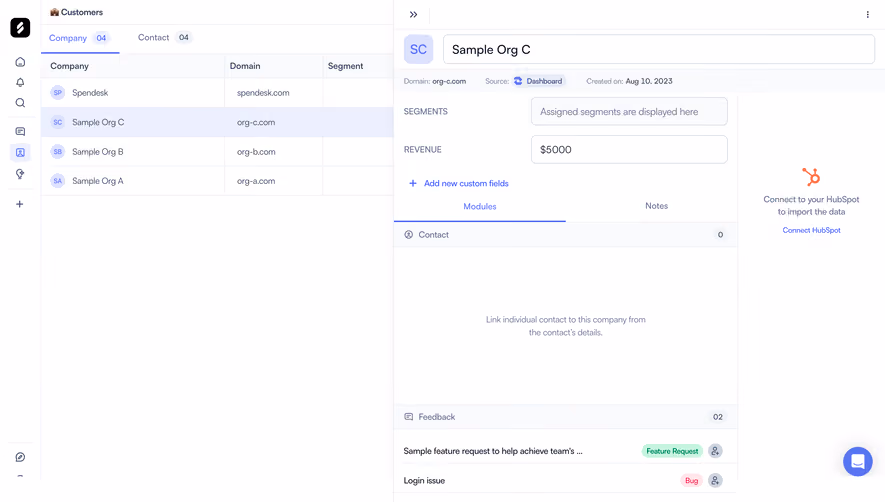885x502 pixels.
Task: Collapse detail panel with double chevron
Action: pyautogui.click(x=413, y=15)
